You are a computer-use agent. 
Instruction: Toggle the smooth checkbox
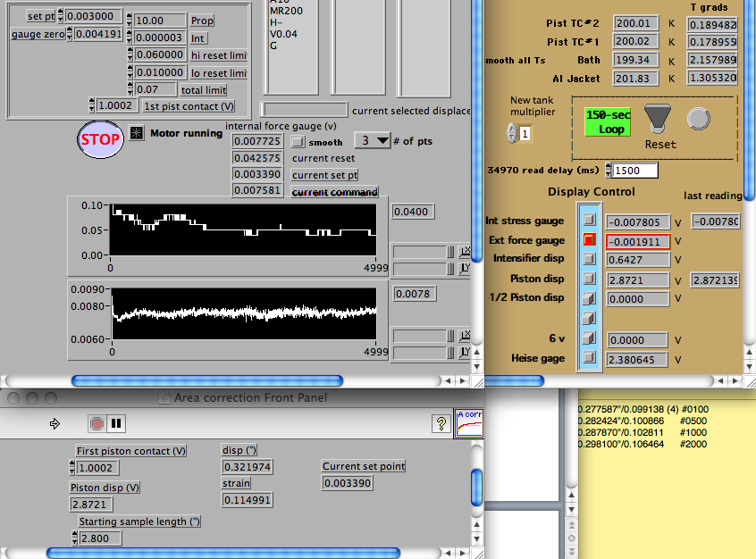pos(298,141)
